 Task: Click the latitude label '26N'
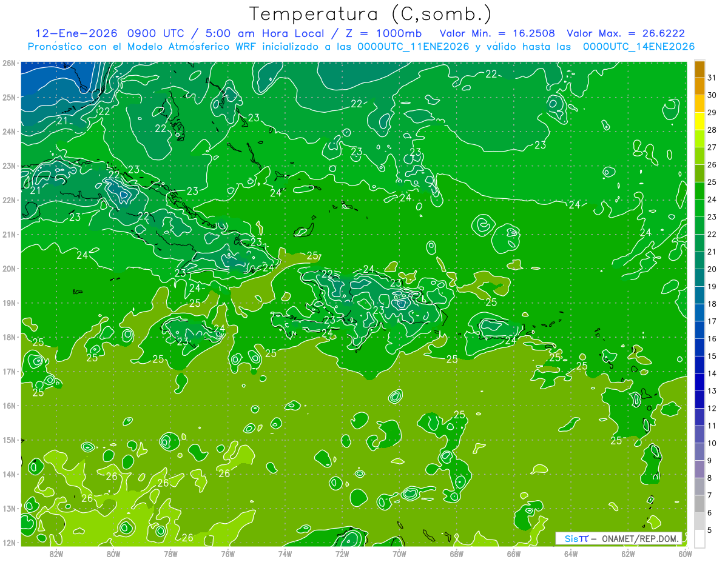[9, 63]
